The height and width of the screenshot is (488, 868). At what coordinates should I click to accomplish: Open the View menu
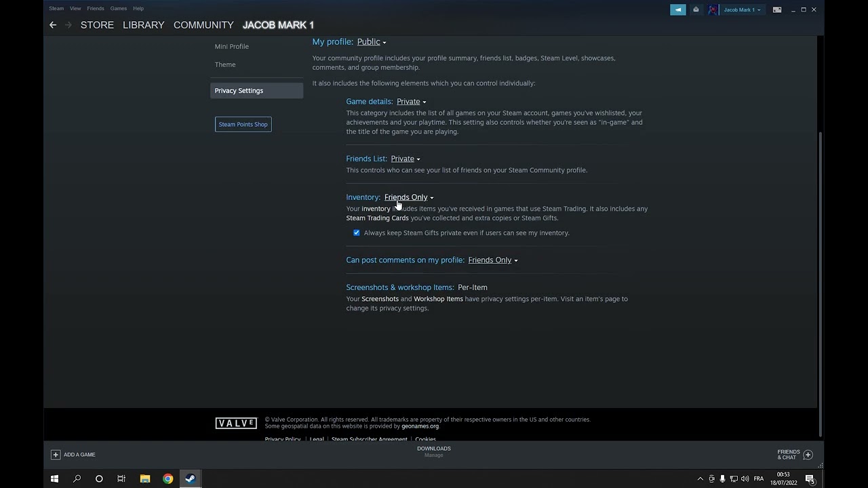[x=75, y=8]
